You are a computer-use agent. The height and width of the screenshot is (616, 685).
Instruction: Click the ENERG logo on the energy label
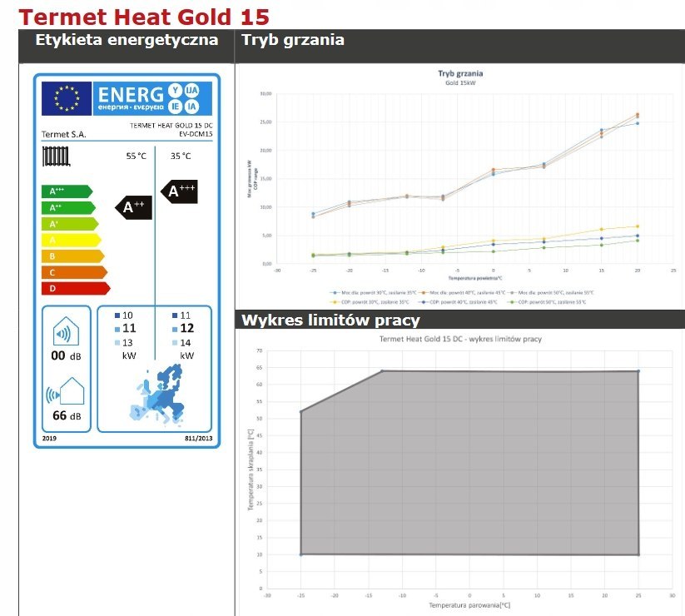point(152,98)
